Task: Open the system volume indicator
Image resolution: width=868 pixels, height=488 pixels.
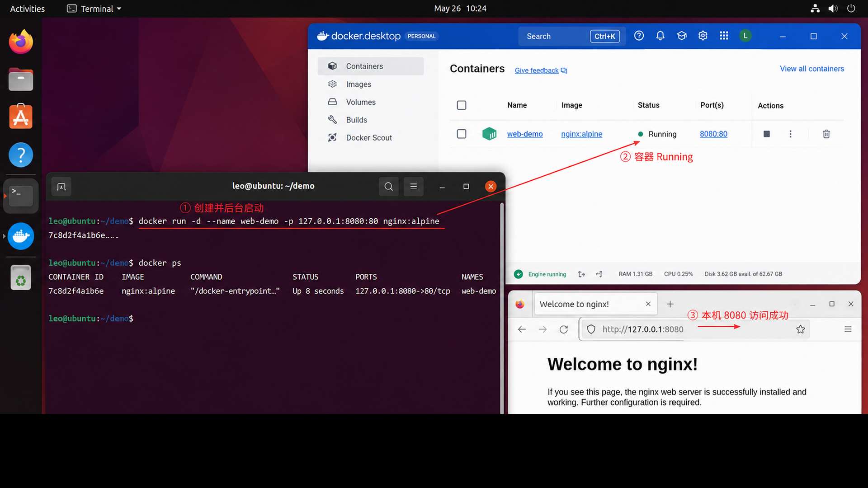Action: [833, 9]
